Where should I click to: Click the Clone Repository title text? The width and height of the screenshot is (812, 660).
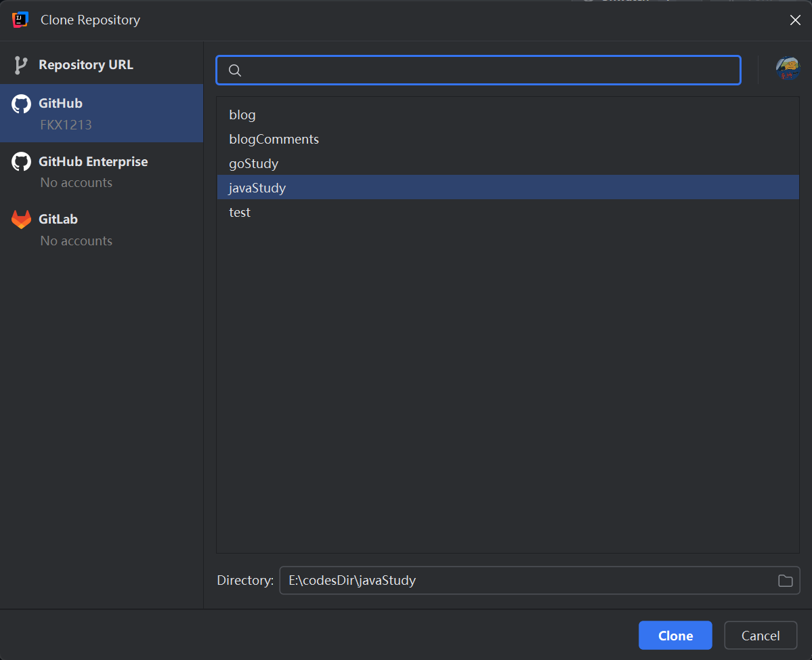(91, 20)
